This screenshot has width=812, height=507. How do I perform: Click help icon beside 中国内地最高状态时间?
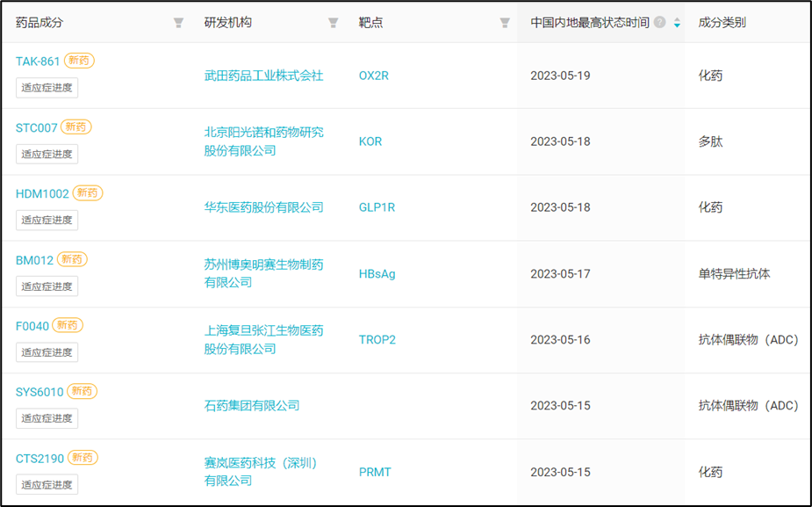(x=660, y=23)
